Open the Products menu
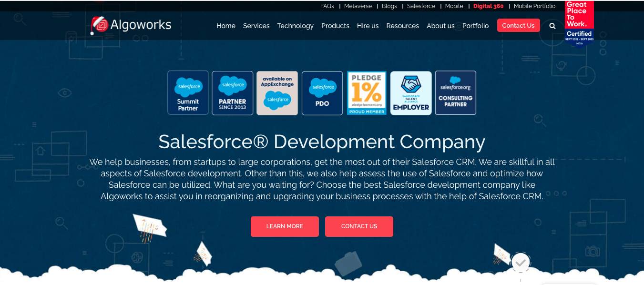 335,26
